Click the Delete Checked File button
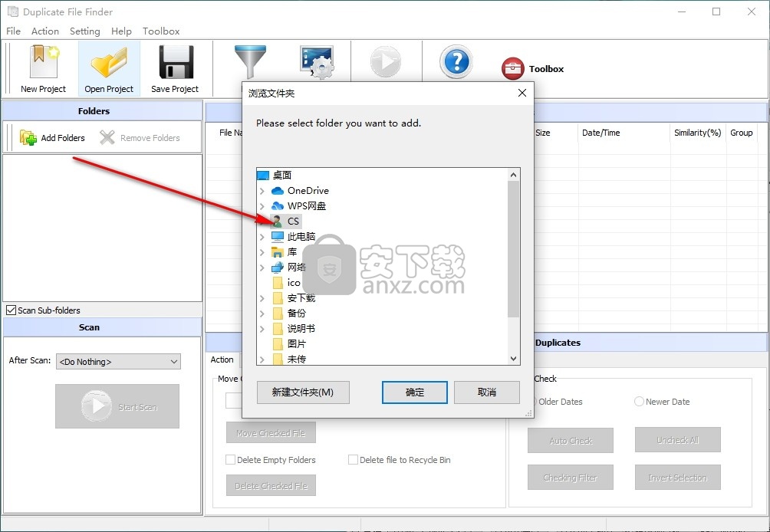Screen dimensions: 770x532 tap(271, 485)
